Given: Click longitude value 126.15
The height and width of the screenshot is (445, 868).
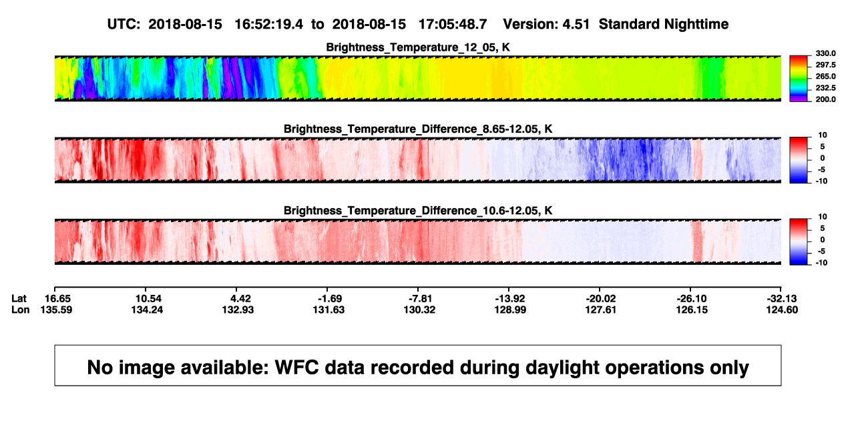Looking at the screenshot, I should (x=692, y=310).
